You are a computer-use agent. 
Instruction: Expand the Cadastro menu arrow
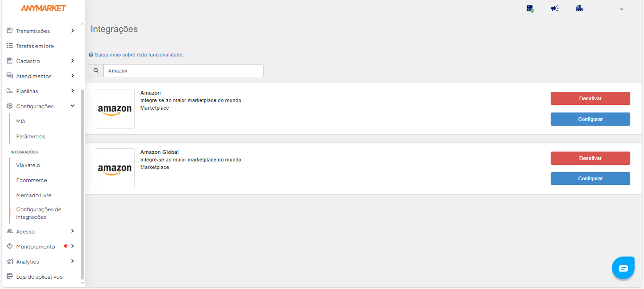73,61
